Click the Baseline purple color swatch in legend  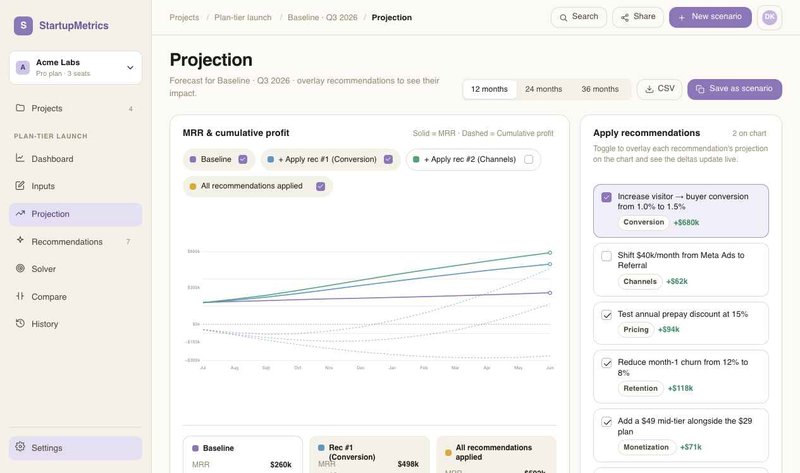[x=193, y=159]
